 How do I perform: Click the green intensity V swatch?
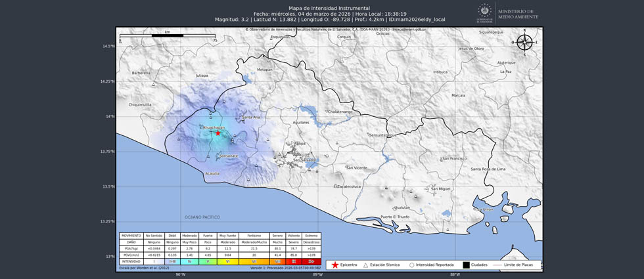point(208,261)
